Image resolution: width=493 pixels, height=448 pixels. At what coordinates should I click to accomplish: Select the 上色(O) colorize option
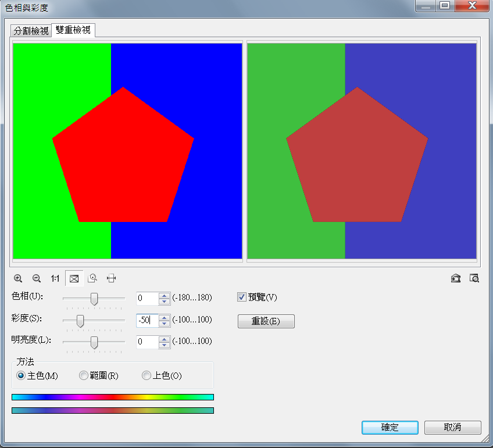click(146, 375)
